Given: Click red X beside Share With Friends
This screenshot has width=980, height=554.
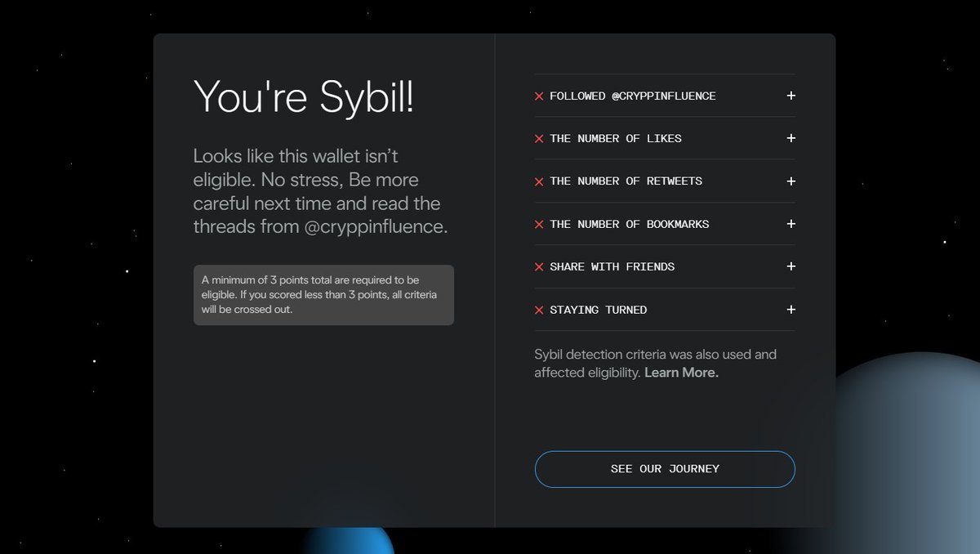Looking at the screenshot, I should [539, 267].
